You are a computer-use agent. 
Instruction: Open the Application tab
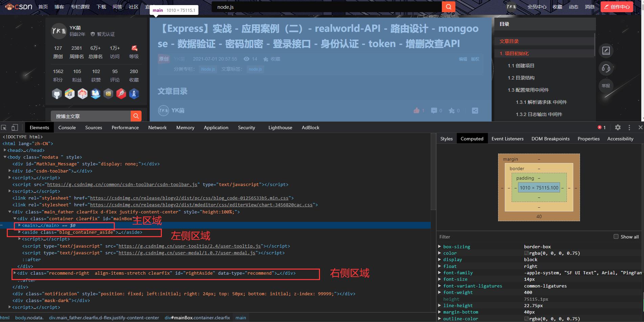click(216, 128)
